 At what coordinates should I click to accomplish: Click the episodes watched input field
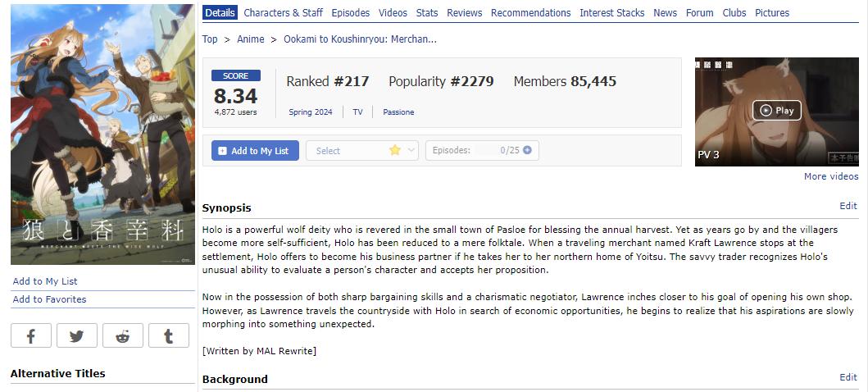tap(485, 150)
